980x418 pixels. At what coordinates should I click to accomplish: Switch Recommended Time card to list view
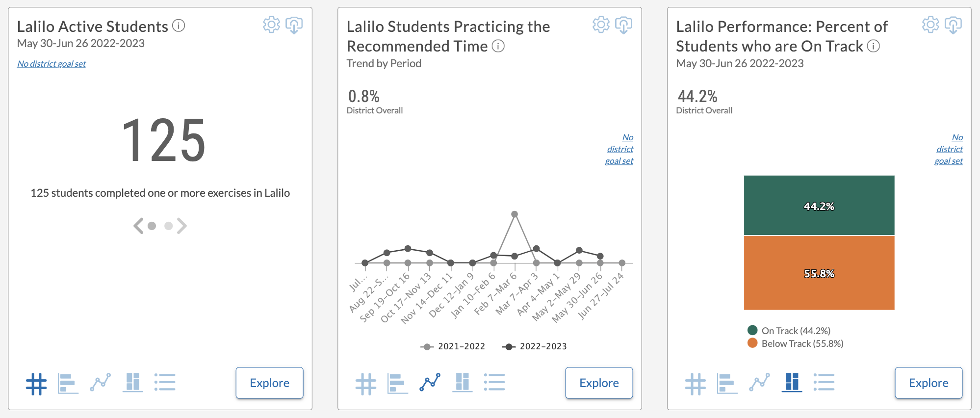(x=495, y=383)
